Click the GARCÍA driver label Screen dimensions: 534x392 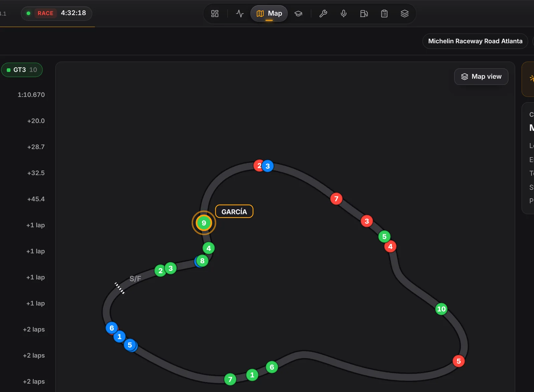(234, 212)
